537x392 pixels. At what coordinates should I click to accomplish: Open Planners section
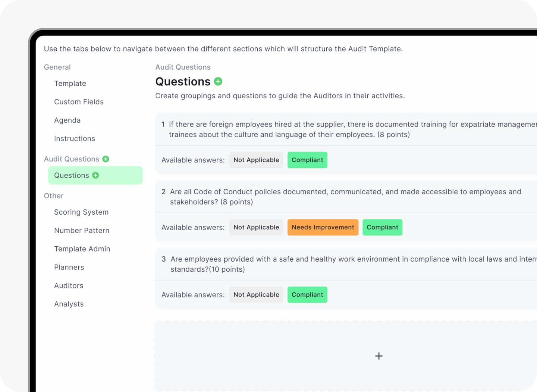[x=69, y=267]
